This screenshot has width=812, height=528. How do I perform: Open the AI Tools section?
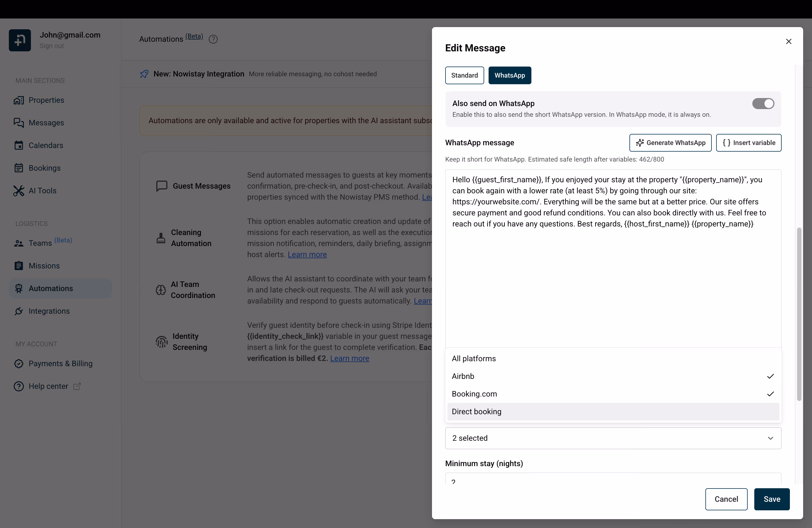tap(42, 191)
